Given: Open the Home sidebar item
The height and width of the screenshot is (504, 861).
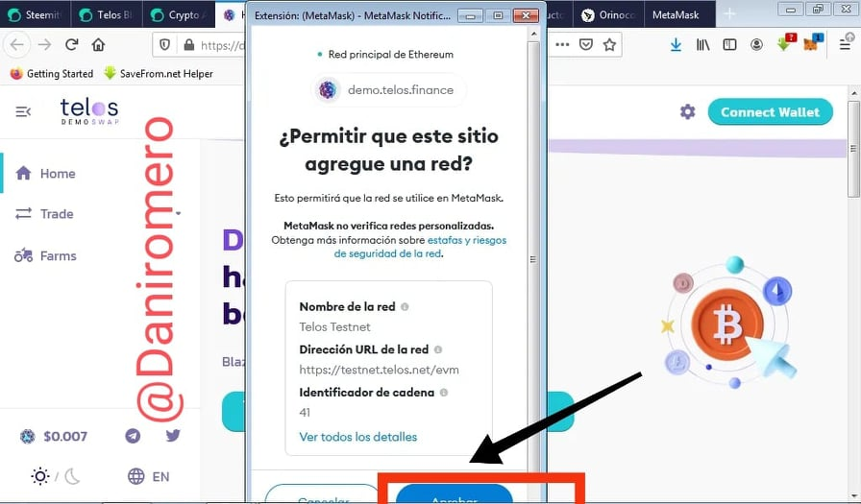Looking at the screenshot, I should coord(45,174).
